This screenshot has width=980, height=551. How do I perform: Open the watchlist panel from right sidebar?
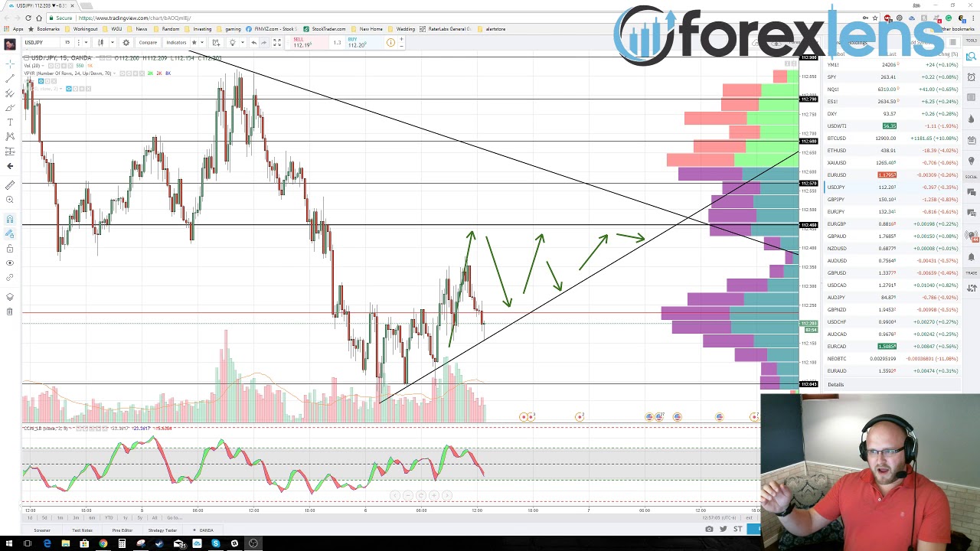[x=971, y=57]
